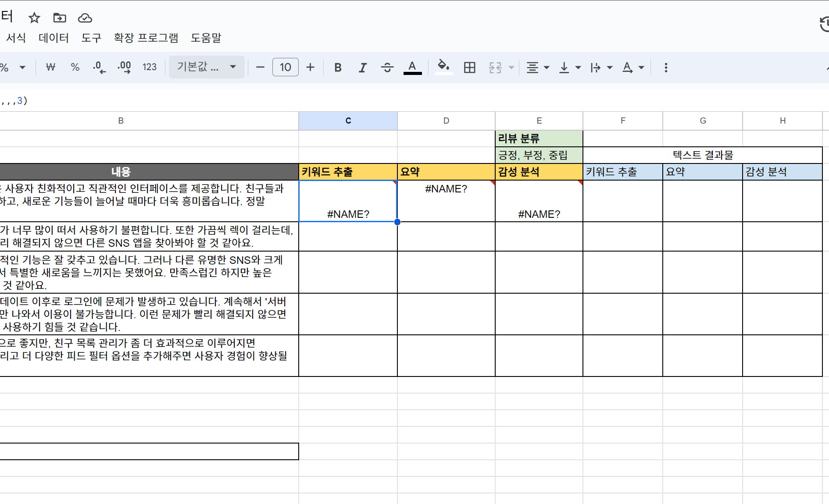Open version history clock icon
Viewport: 829px width, 504px height.
point(824,24)
